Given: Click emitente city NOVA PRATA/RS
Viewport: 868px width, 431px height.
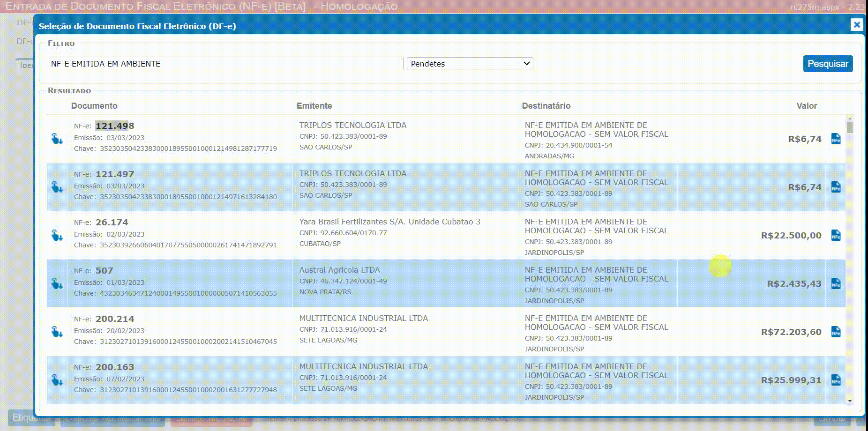Looking at the screenshot, I should (x=325, y=292).
